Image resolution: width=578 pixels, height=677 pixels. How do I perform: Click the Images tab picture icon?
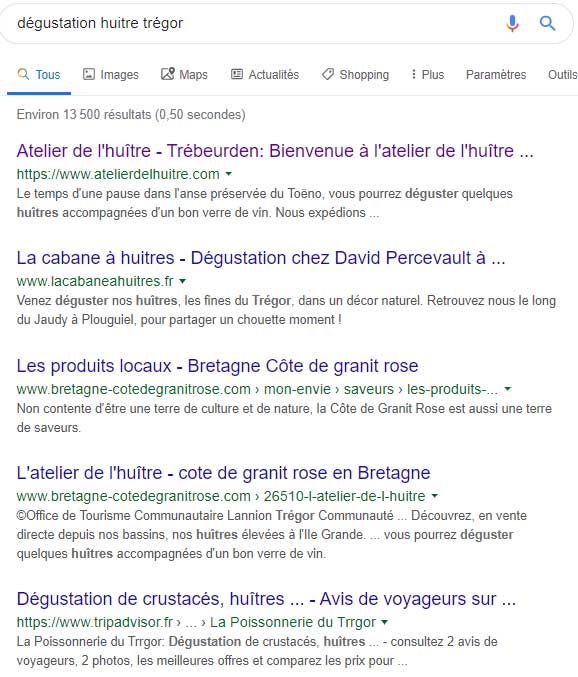(x=88, y=74)
